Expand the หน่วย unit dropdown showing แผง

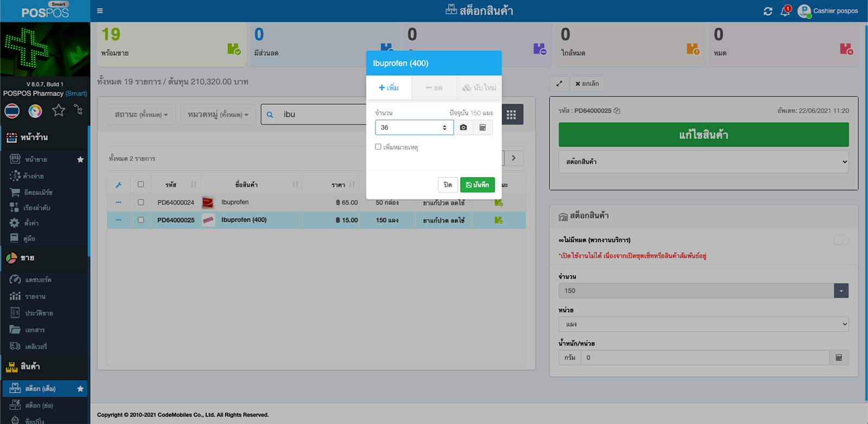click(x=703, y=324)
